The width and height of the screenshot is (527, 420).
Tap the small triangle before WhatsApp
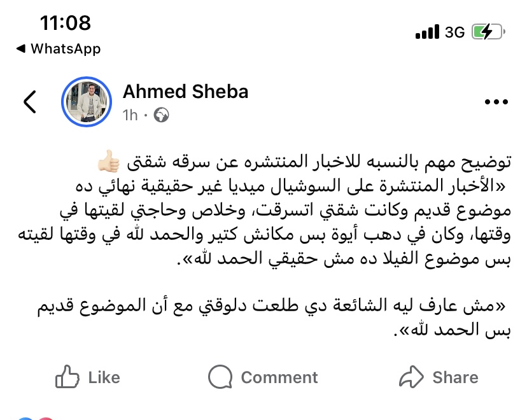coord(21,49)
